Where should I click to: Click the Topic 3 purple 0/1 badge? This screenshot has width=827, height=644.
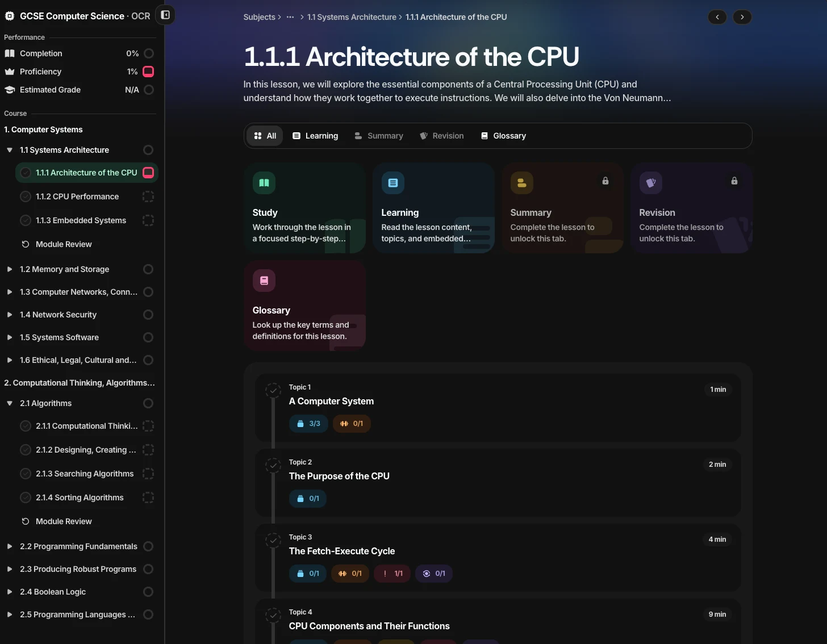pyautogui.click(x=434, y=574)
